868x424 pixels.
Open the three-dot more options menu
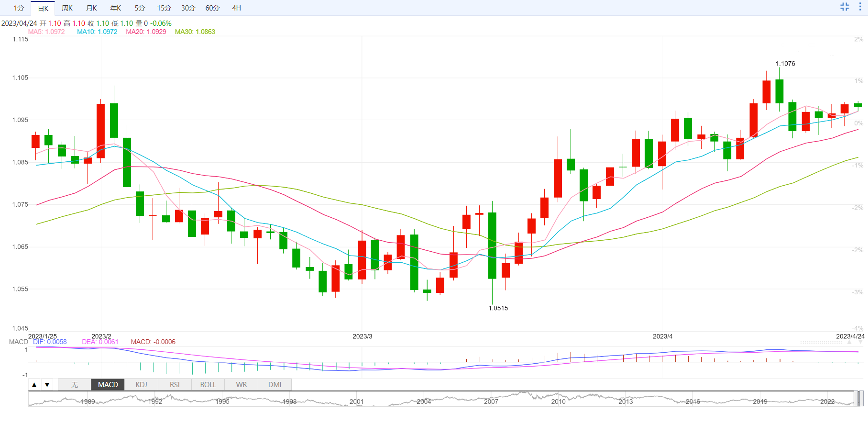click(x=860, y=7)
